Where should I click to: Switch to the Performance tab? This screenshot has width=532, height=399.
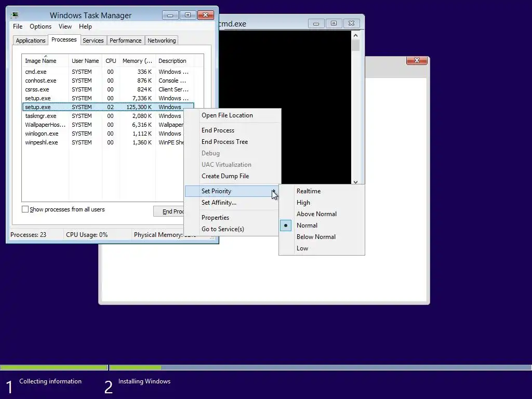click(126, 41)
